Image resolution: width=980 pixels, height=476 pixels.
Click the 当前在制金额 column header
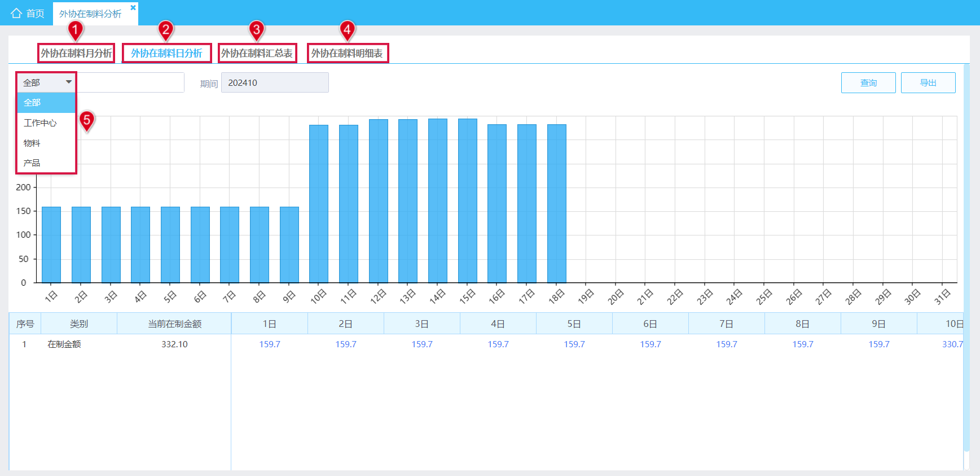tap(174, 324)
